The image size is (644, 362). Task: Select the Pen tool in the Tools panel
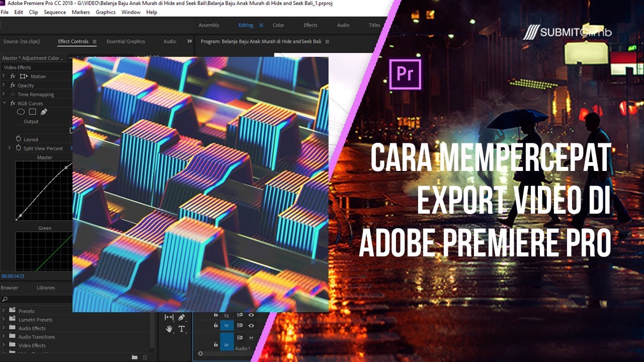[182, 317]
